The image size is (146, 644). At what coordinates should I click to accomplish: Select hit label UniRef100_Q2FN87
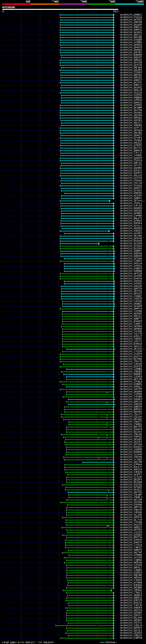(131, 613)
